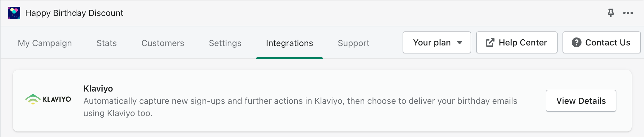Viewport: 644px width, 137px height.
Task: Click the Klaviyo integration heading
Action: click(x=98, y=88)
